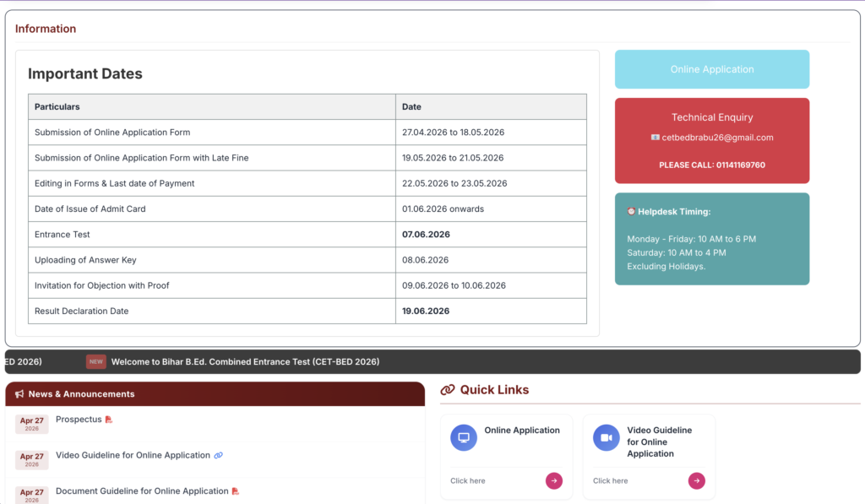
Task: Open the PDF icon next to Document Guideline
Action: 235,490
